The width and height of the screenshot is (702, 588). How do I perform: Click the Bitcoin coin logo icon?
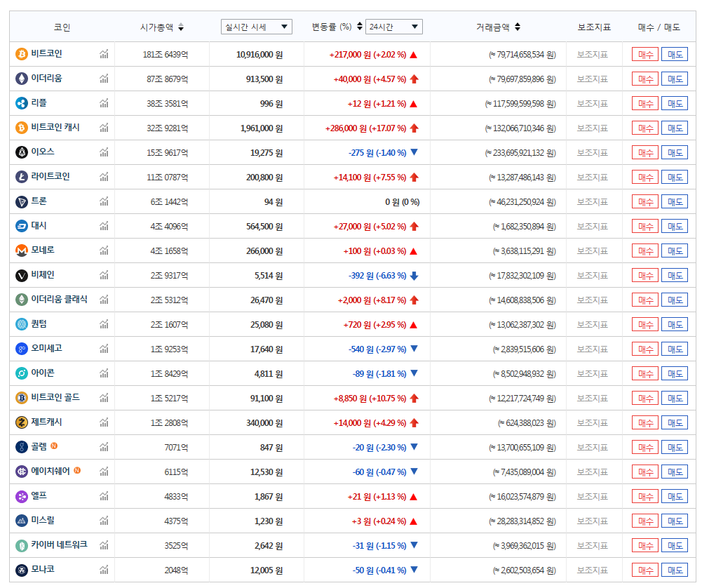(22, 54)
